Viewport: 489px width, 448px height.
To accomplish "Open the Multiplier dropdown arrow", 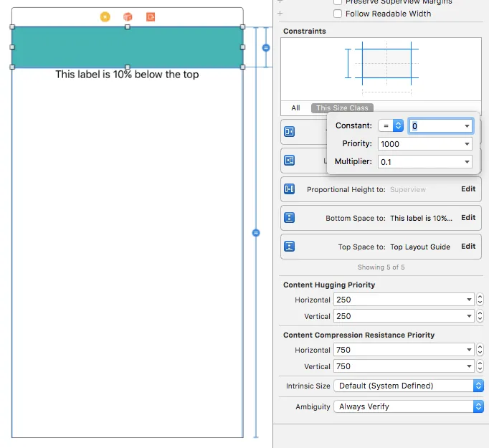I will point(467,162).
